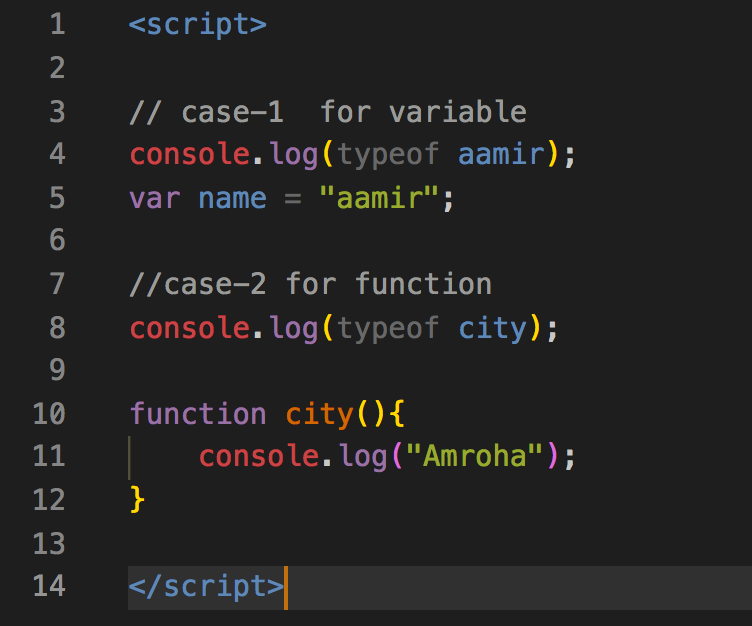Click 'typeof' on line 8
Image resolution: width=752 pixels, height=626 pixels.
388,329
